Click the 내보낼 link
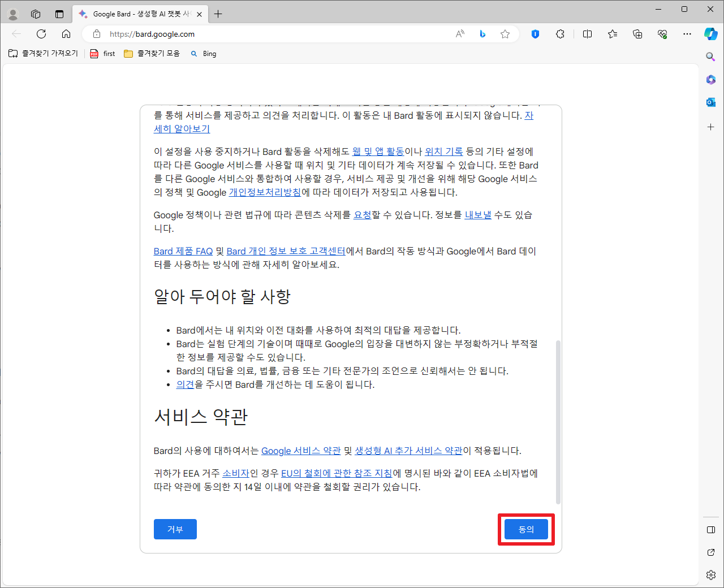The image size is (724, 588). (478, 215)
